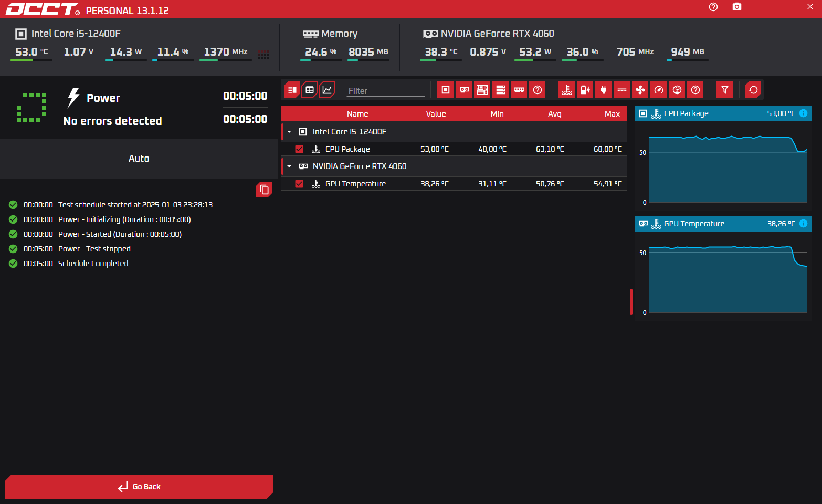Select the CPU Package row label
Screen dimensions: 822x504
click(x=347, y=149)
